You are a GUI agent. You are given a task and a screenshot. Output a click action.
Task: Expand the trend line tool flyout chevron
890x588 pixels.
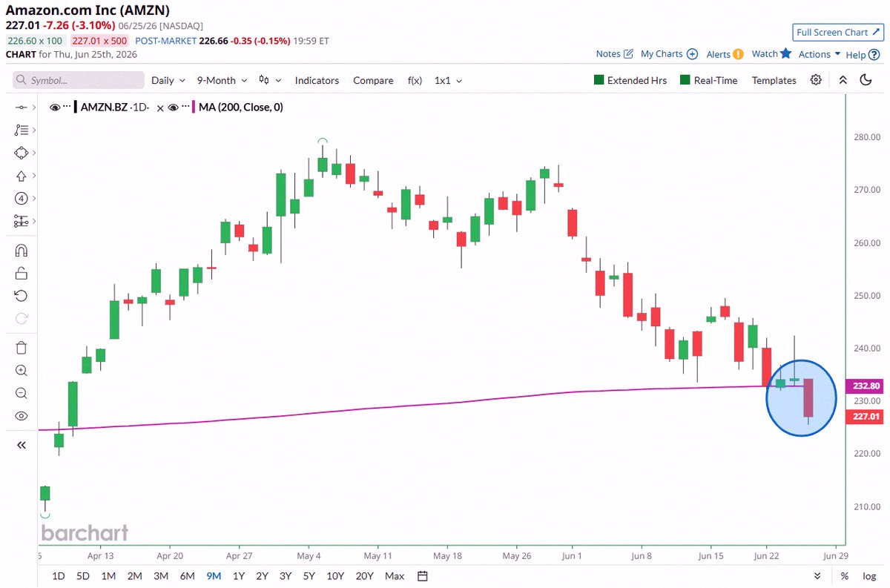(35, 108)
